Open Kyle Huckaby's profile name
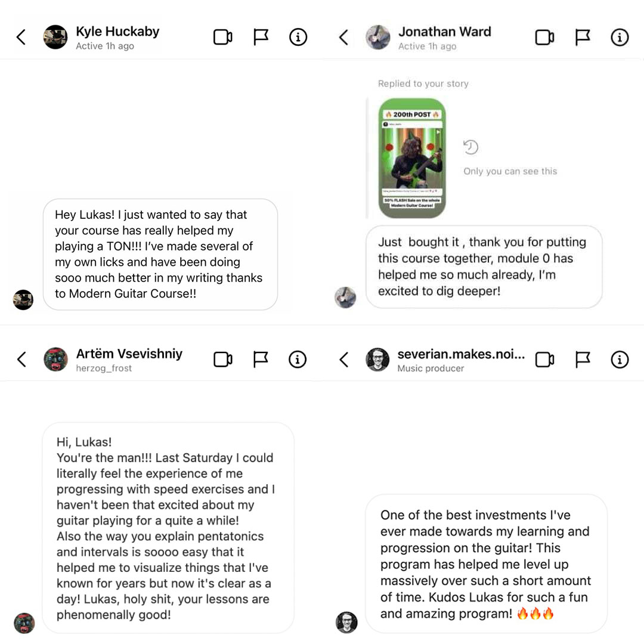Image resolution: width=644 pixels, height=644 pixels. 117,32
